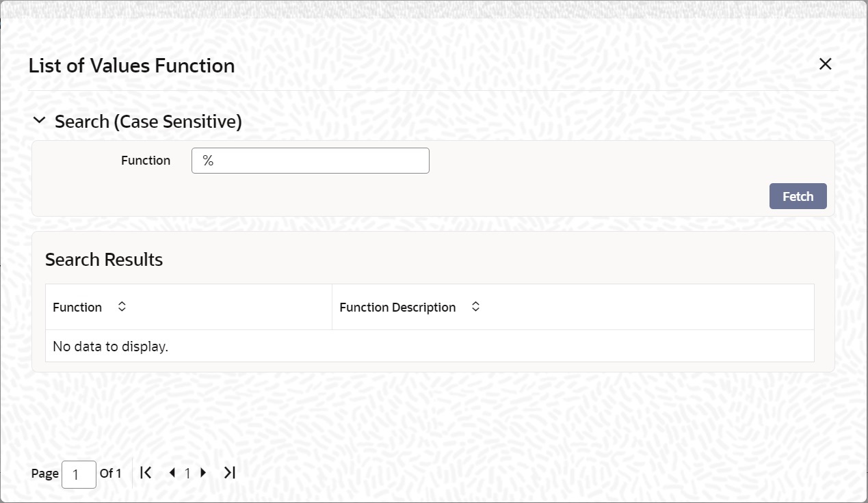Click the Function label beside the input
Image resolution: width=868 pixels, height=503 pixels.
pos(146,161)
